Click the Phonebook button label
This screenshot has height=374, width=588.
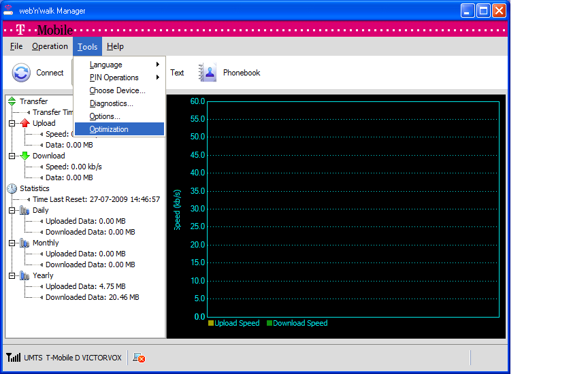(242, 73)
